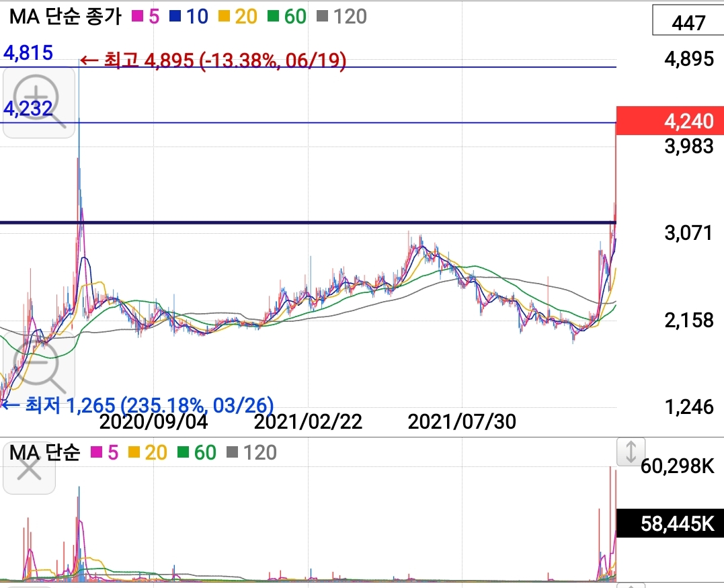
Task: Tap the 3,071 price axis label
Action: [689, 233]
